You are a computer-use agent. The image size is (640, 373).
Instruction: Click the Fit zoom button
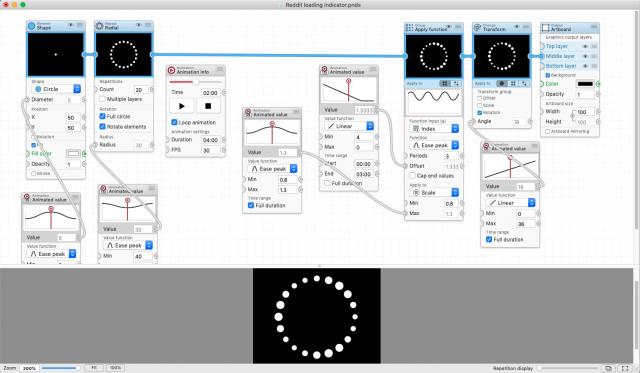[94, 368]
